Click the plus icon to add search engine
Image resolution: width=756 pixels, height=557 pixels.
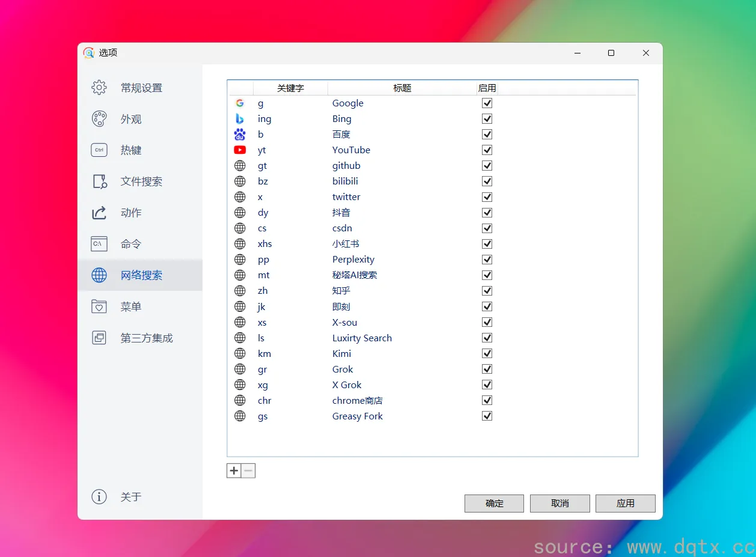(x=234, y=470)
